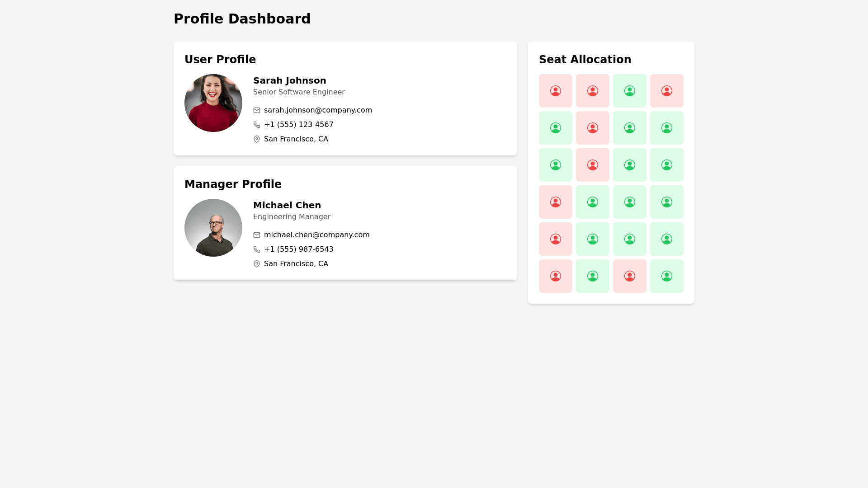Click the email icon beside sarah.johnson@company.com
868x488 pixels.
coord(257,110)
